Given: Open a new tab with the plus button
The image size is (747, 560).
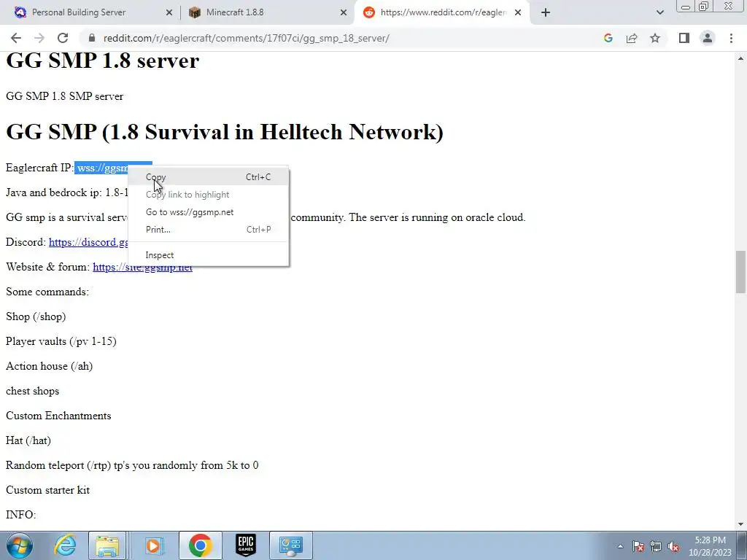Looking at the screenshot, I should [546, 12].
